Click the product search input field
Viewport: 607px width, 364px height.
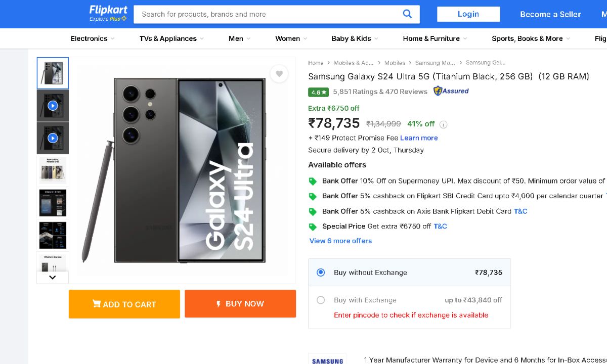(x=268, y=14)
